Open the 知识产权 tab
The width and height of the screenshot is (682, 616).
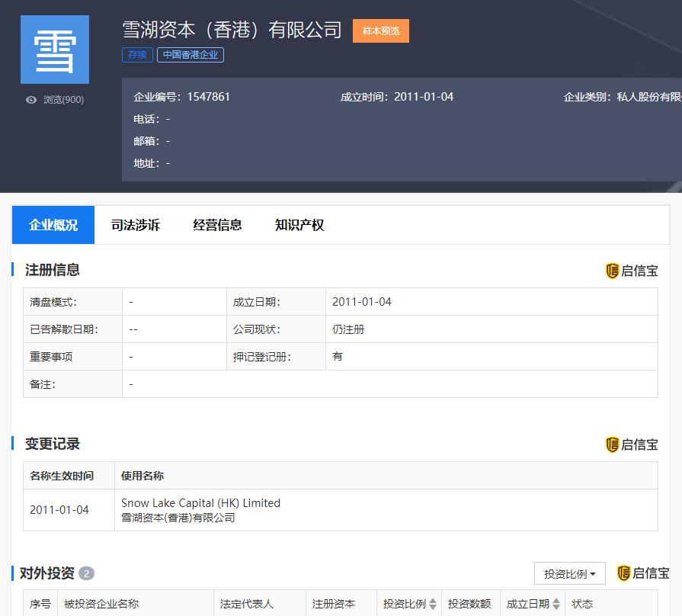click(299, 225)
